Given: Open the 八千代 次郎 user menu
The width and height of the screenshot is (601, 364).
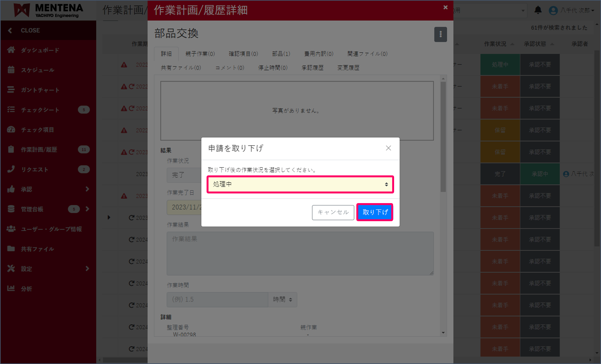Looking at the screenshot, I should click(572, 10).
